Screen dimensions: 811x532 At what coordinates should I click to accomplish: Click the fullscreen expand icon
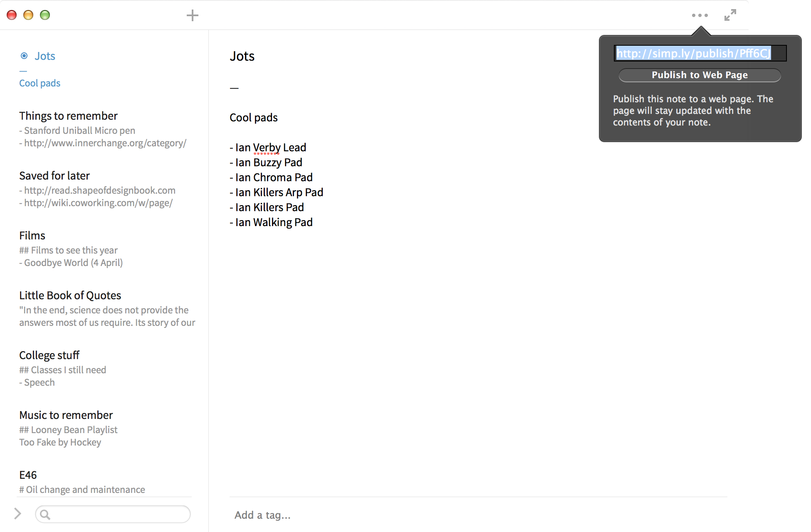click(730, 15)
